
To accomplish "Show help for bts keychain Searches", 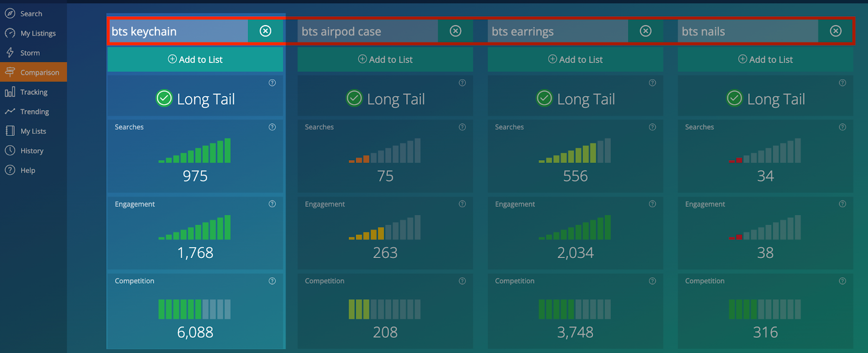I will tap(272, 127).
